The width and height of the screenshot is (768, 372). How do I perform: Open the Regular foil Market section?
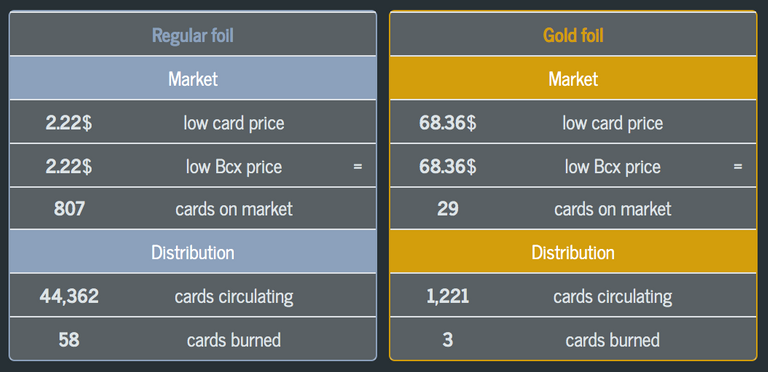pyautogui.click(x=193, y=78)
